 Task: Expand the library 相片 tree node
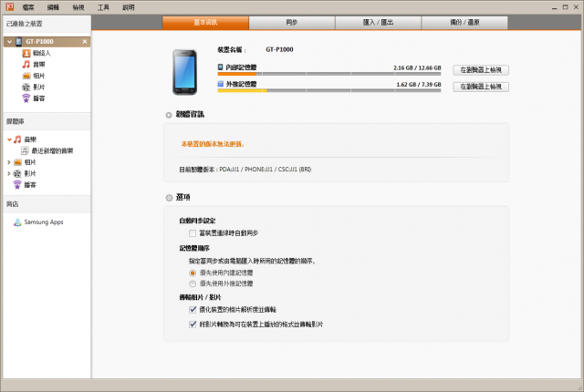point(9,162)
